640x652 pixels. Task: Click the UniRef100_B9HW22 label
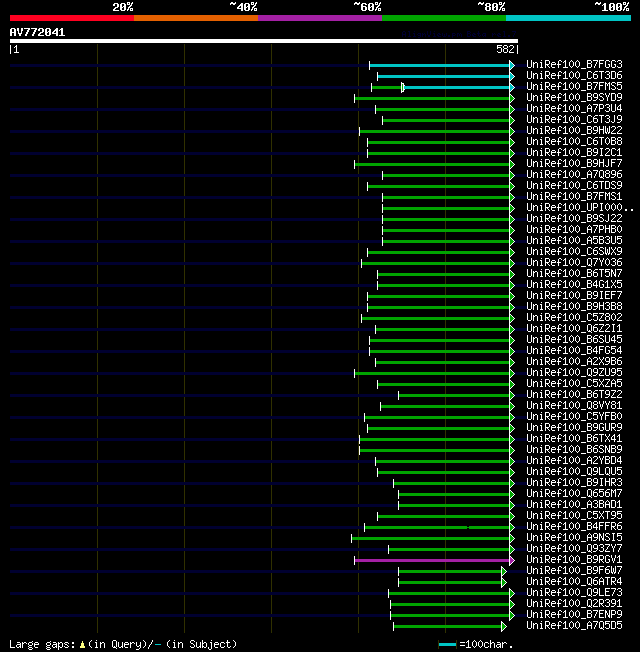(x=574, y=131)
